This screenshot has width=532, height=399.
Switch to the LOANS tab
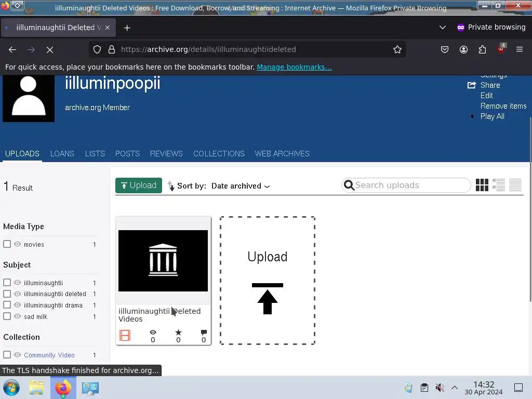pyautogui.click(x=62, y=154)
